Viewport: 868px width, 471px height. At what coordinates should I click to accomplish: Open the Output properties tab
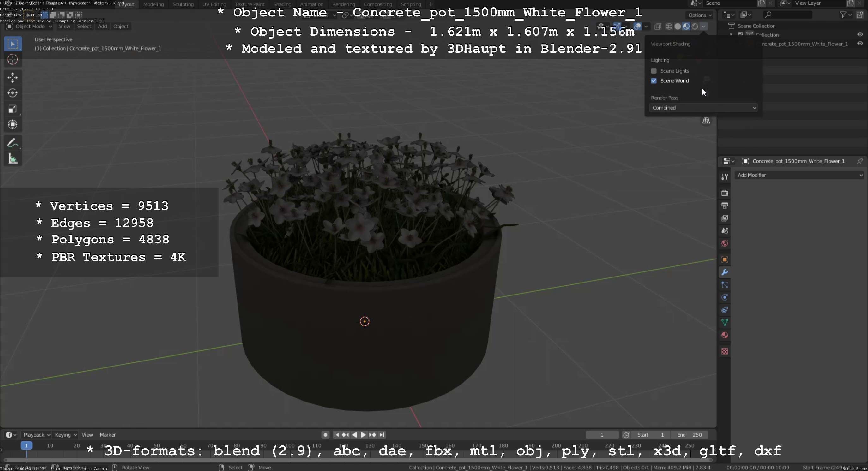coord(725,206)
